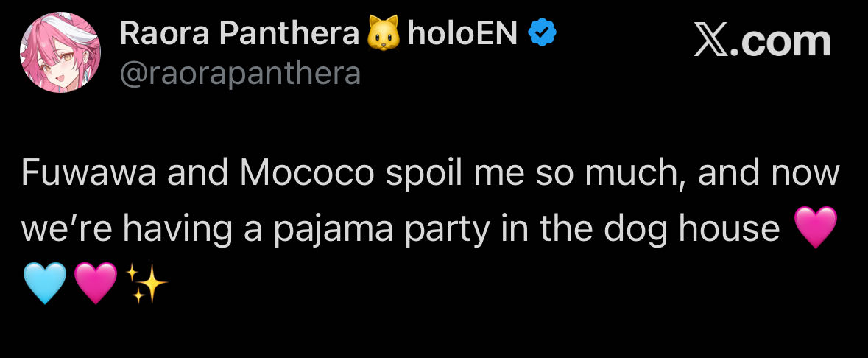Click the cat face emoji beside the name
Image resolution: width=868 pixels, height=358 pixels.
382,34
